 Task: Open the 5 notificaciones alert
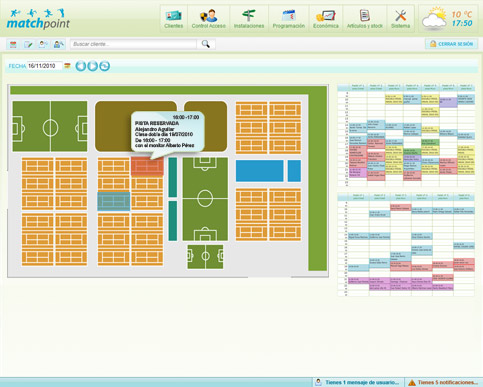(443, 382)
